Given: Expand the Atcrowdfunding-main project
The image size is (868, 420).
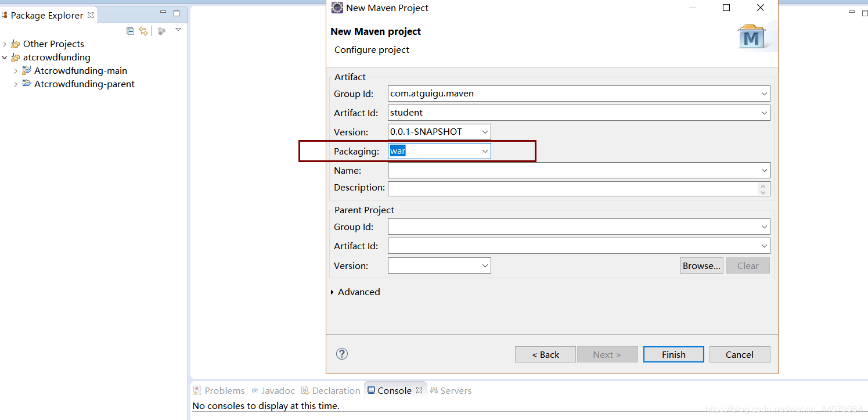Looking at the screenshot, I should [16, 71].
